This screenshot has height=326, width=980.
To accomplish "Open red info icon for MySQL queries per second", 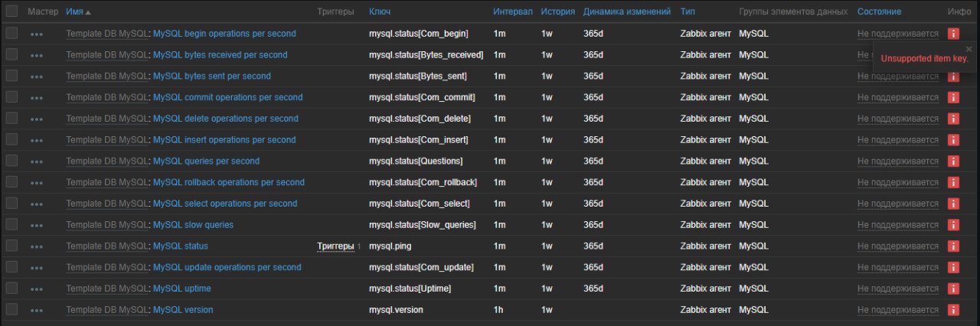I will (x=953, y=161).
